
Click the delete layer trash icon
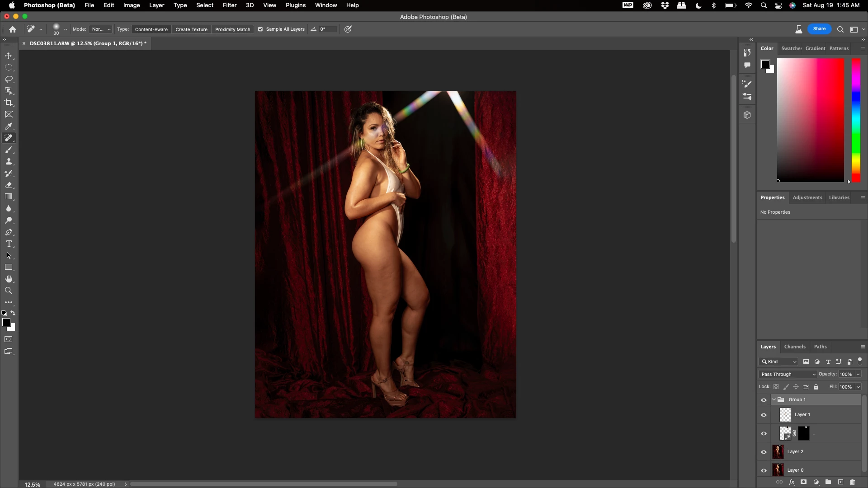tap(852, 482)
